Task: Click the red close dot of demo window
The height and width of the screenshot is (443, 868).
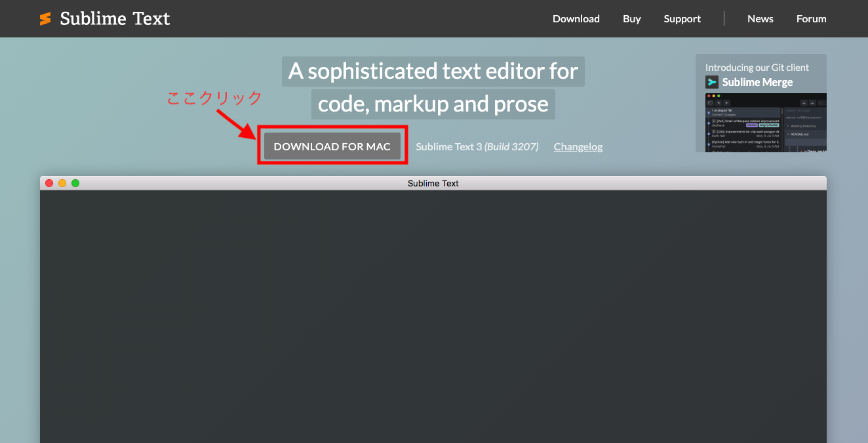Action: click(49, 183)
